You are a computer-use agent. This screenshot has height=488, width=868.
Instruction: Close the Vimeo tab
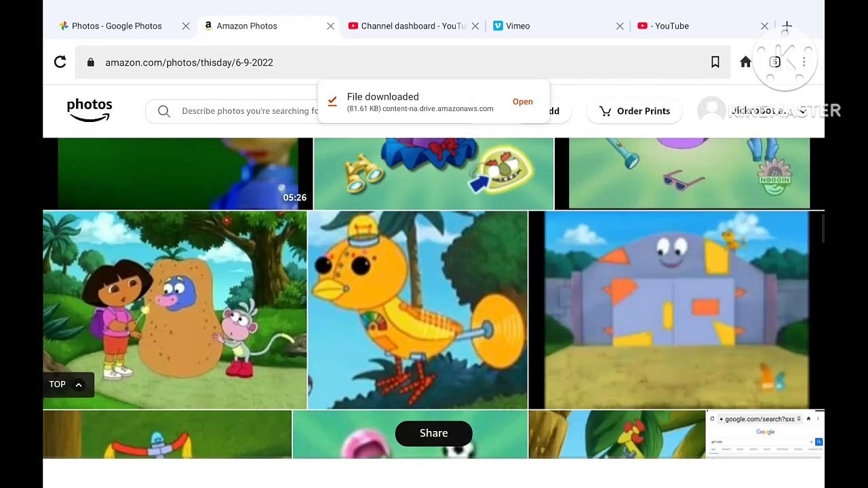point(620,26)
